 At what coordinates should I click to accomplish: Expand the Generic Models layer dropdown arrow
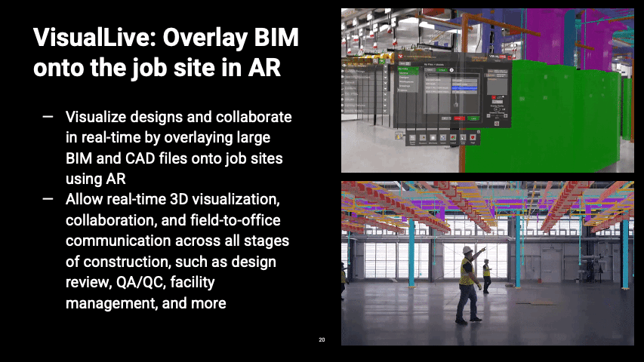click(x=385, y=111)
